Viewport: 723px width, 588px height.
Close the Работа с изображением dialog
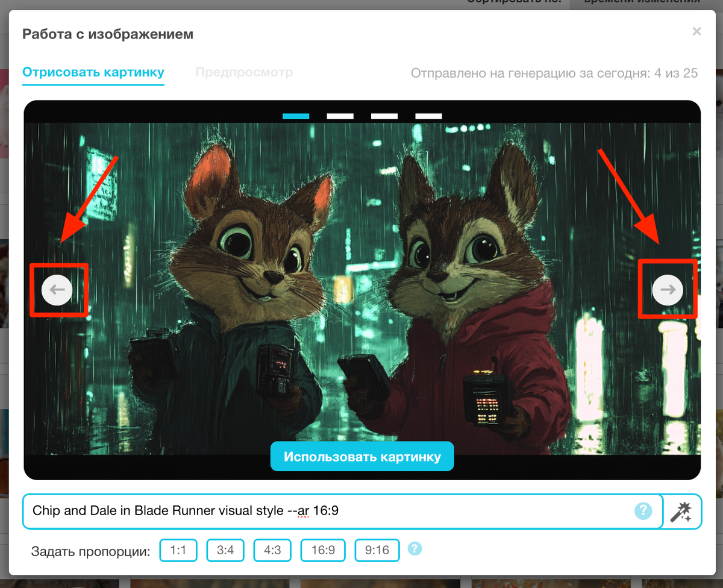tap(696, 31)
